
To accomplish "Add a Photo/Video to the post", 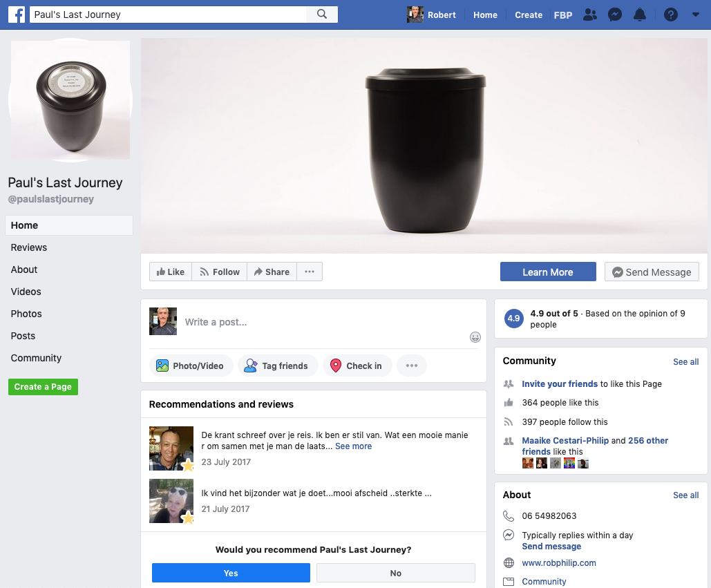I will 191,366.
